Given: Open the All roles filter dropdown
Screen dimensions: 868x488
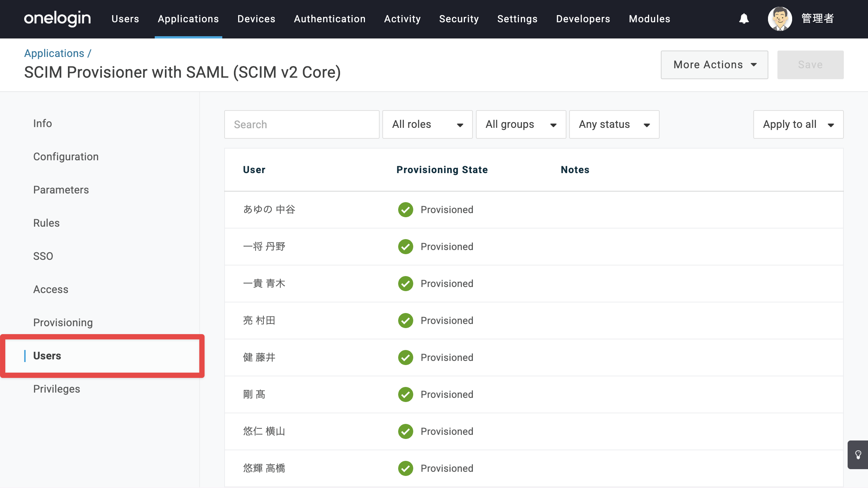Looking at the screenshot, I should (x=427, y=124).
